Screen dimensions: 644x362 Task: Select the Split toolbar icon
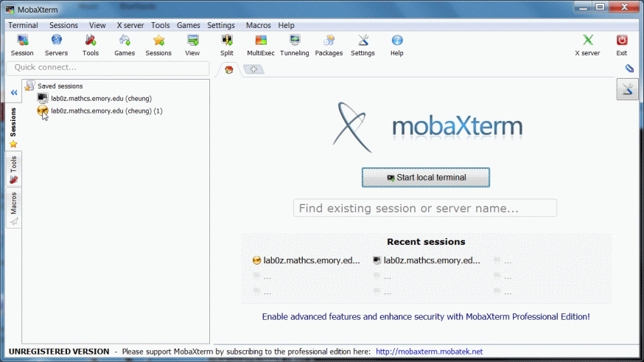coord(227,45)
